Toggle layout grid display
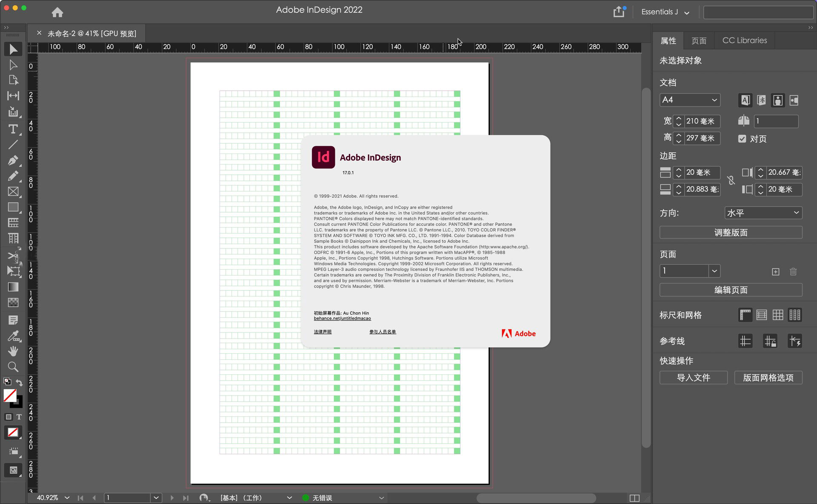Viewport: 817px width, 504px height. point(794,315)
